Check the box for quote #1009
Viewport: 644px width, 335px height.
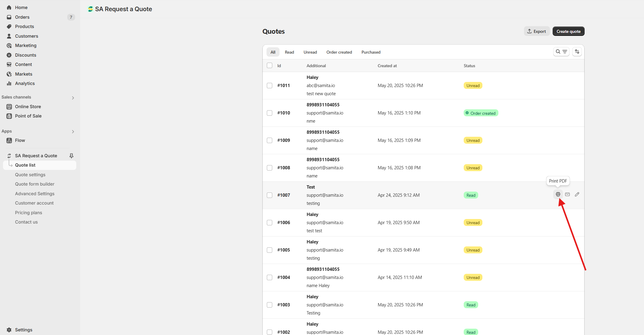coord(270,140)
